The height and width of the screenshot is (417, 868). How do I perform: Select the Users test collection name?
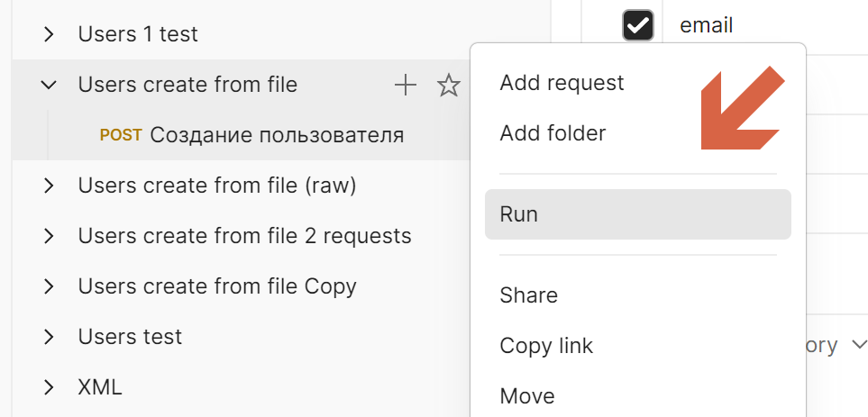130,337
